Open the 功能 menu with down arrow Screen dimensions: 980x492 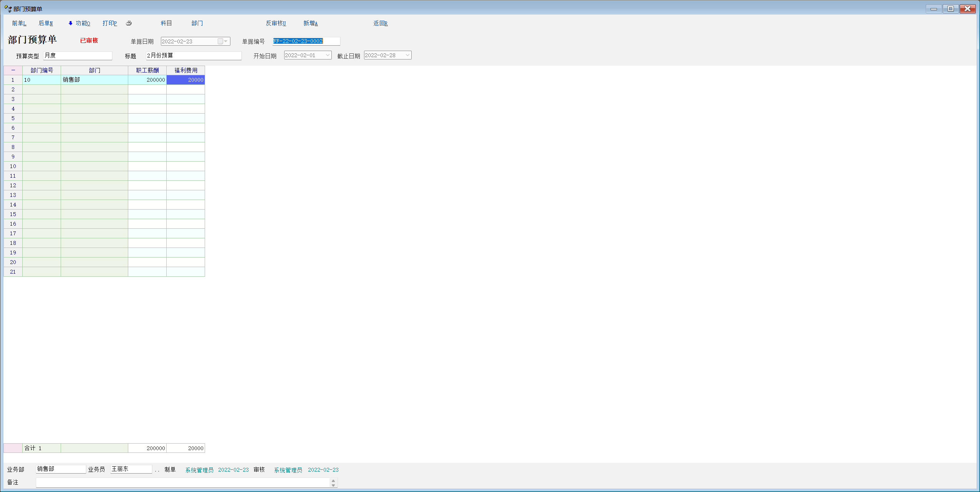(x=79, y=23)
